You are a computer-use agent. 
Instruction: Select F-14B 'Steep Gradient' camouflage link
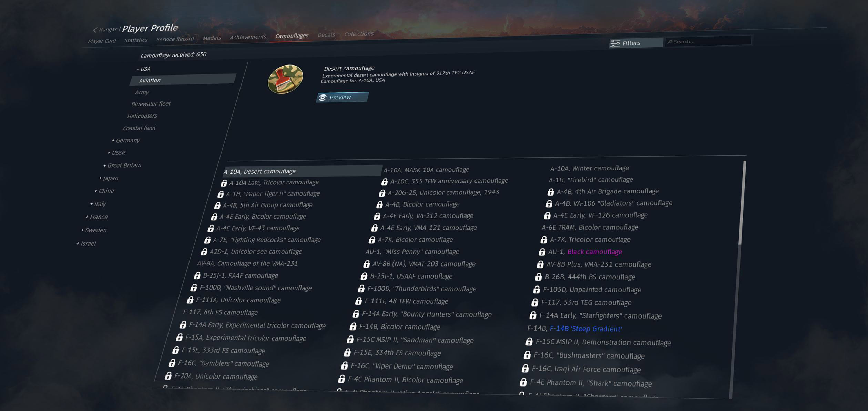tap(586, 329)
